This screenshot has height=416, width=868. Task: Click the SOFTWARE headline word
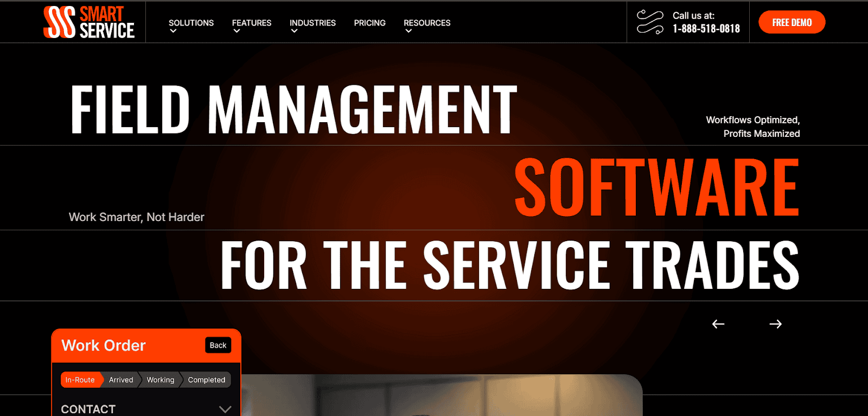click(657, 187)
